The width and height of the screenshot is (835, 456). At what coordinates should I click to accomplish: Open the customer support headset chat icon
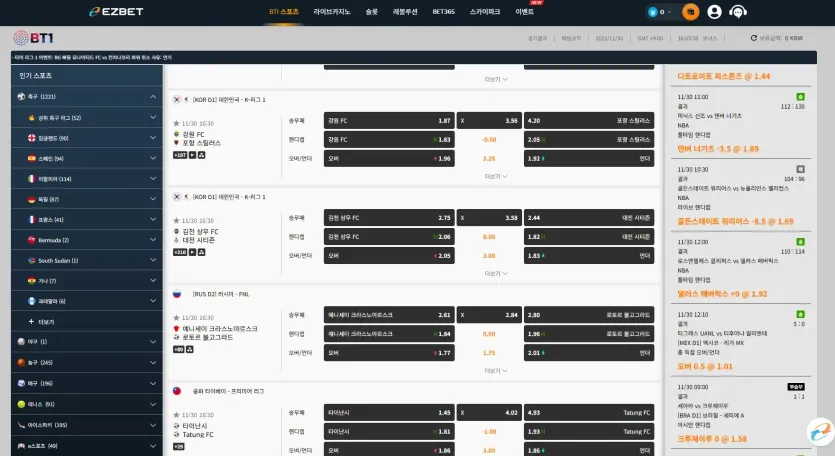[738, 12]
